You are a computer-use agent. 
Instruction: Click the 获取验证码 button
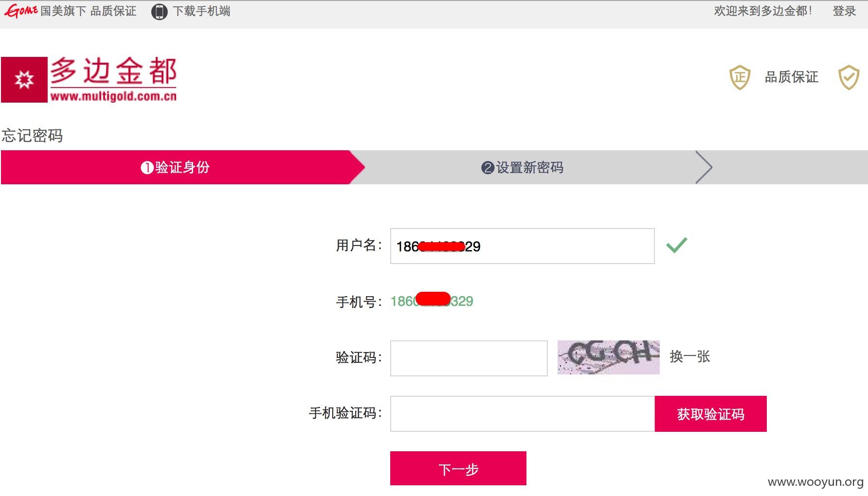(711, 414)
